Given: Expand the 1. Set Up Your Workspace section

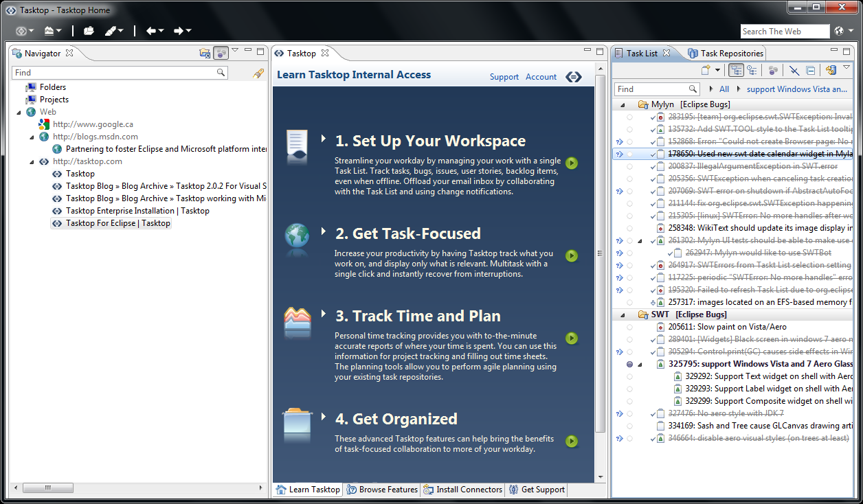Looking at the screenshot, I should [324, 139].
